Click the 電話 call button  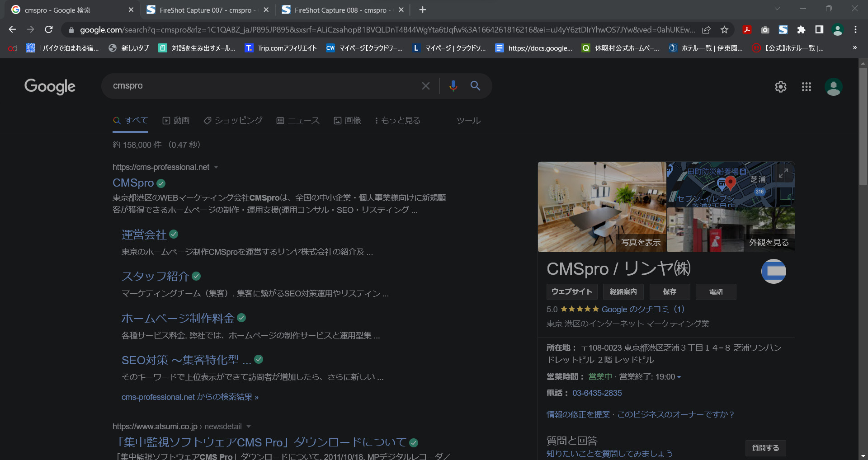716,292
